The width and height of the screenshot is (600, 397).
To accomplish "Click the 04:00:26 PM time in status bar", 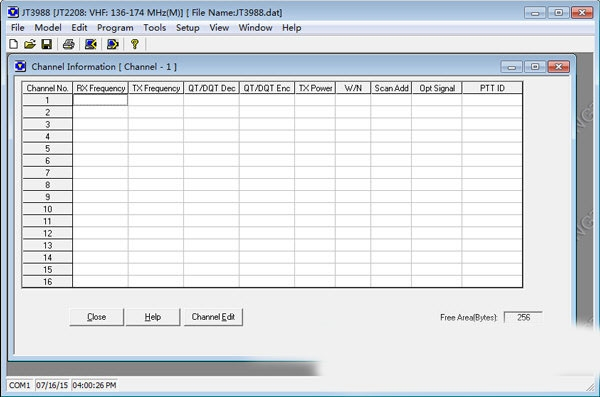I will coord(94,385).
